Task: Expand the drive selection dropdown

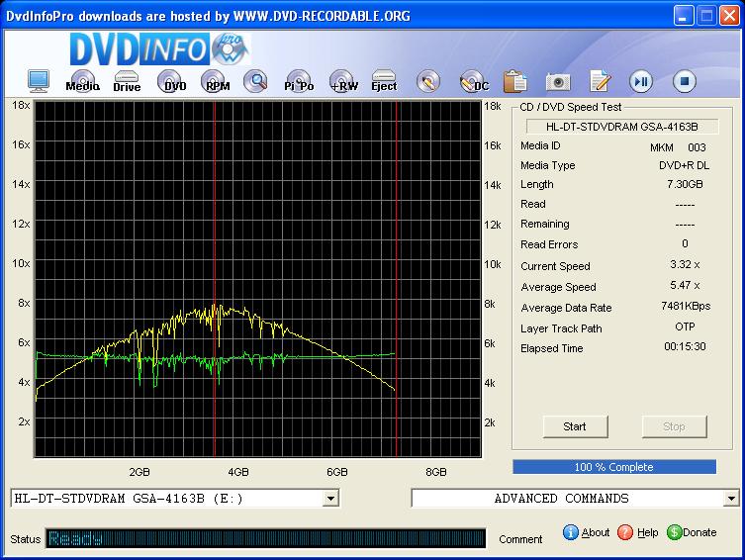Action: 330,499
